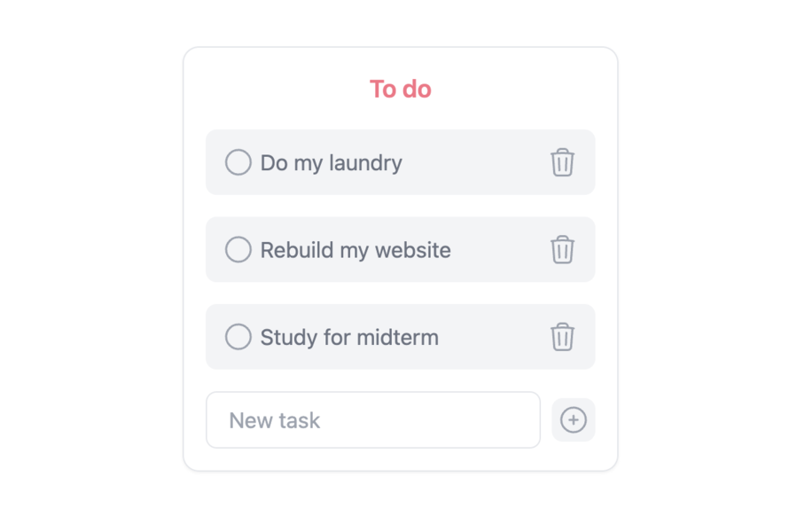797x532 pixels.
Task: Toggle the Study for midterm checkmark circle
Action: [x=238, y=337]
